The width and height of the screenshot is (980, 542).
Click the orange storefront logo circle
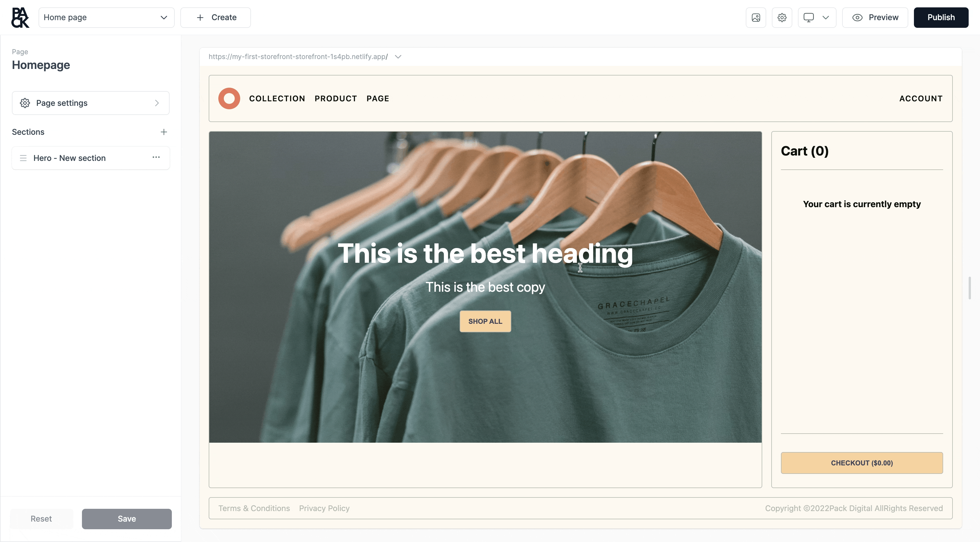[x=229, y=98]
